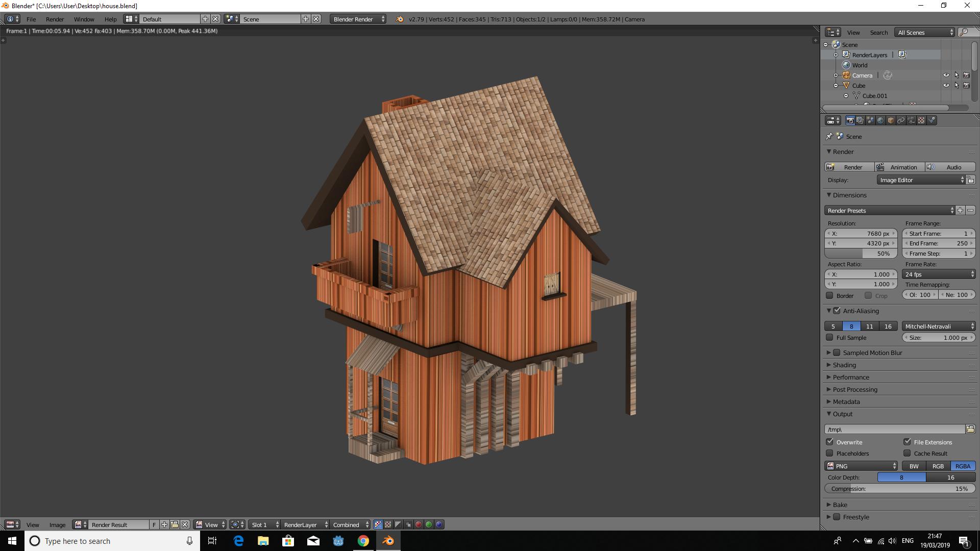Expand RenderLayers node in outliner

(x=836, y=55)
